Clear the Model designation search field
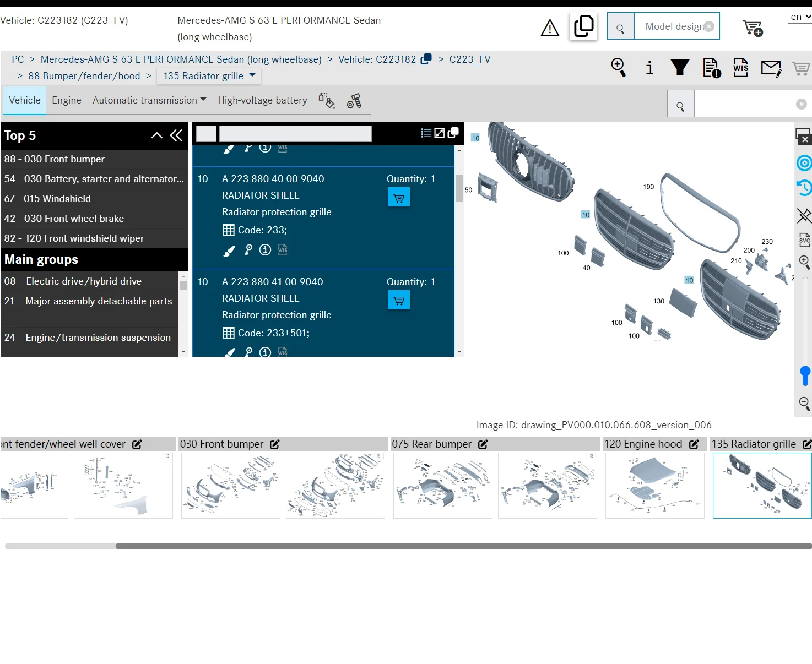812x664 pixels. 710,26
